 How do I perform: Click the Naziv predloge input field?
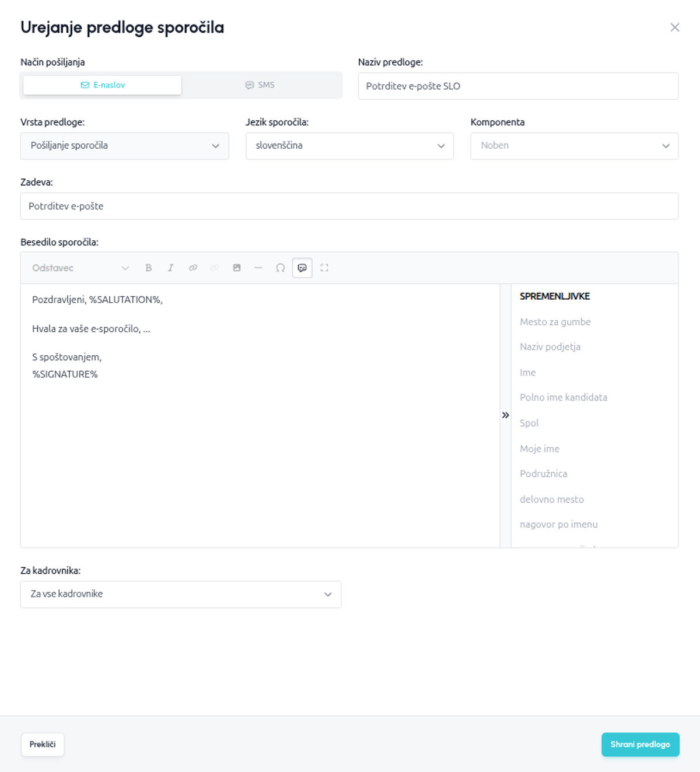(518, 86)
